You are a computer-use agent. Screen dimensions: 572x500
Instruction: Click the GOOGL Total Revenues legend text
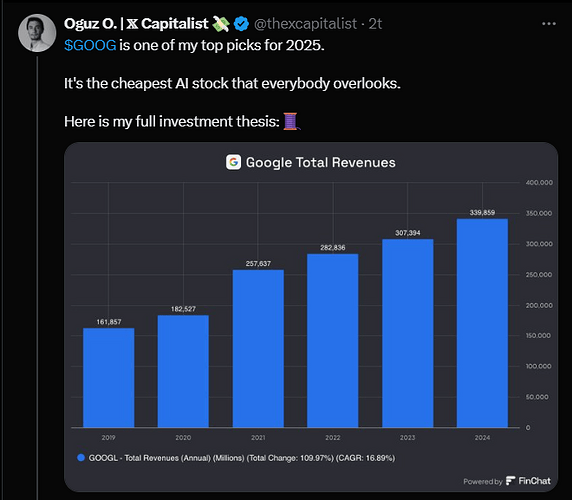point(242,458)
